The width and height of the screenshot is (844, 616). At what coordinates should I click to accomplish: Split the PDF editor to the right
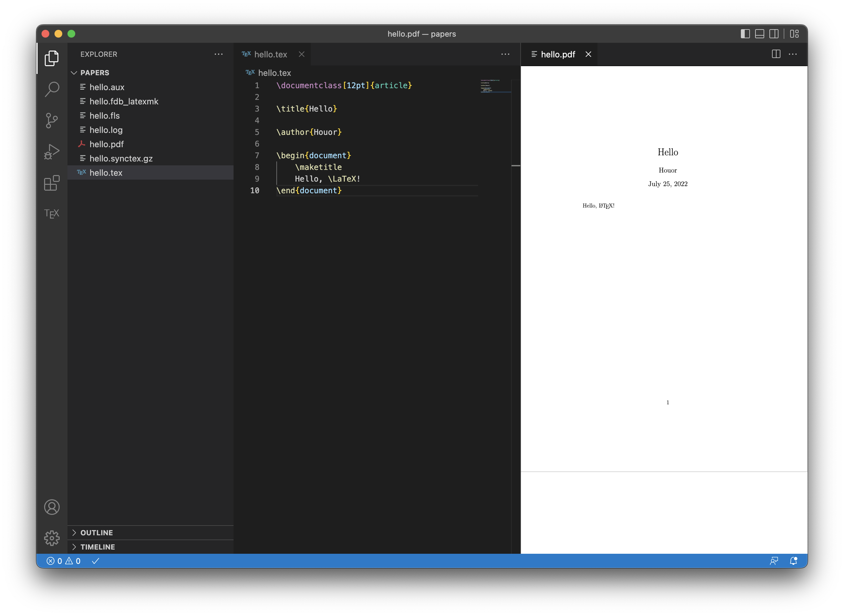pyautogui.click(x=776, y=54)
